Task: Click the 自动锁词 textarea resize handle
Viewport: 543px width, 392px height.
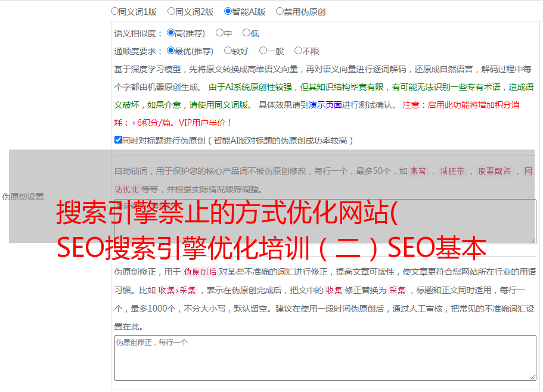Action: (532, 239)
